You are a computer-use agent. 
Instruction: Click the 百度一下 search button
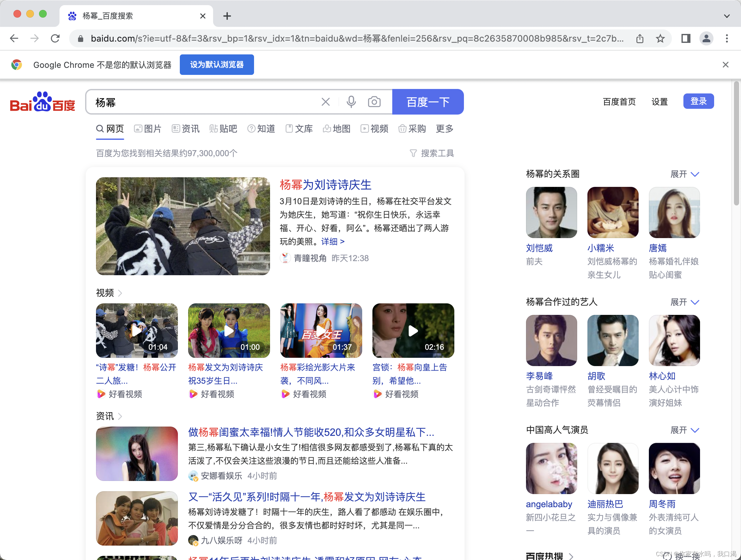(x=428, y=102)
